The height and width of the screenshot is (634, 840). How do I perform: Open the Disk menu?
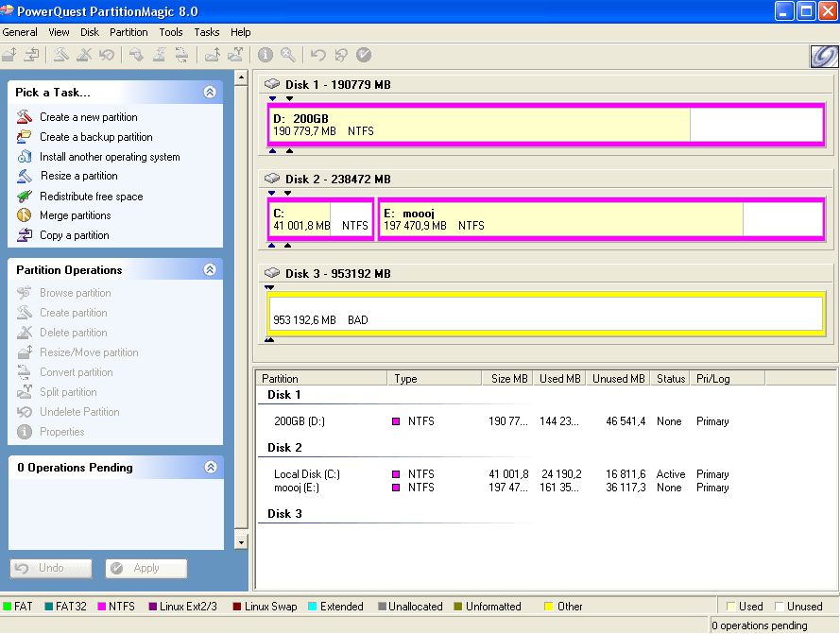pyautogui.click(x=90, y=32)
